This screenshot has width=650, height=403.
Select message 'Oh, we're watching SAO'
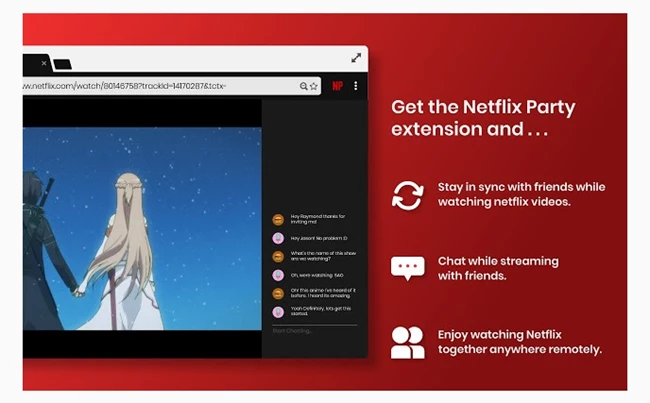pyautogui.click(x=317, y=275)
